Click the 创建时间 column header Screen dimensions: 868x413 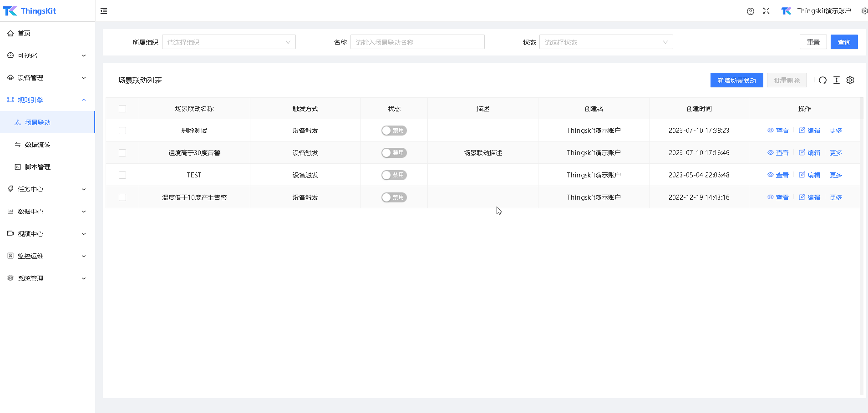click(699, 109)
